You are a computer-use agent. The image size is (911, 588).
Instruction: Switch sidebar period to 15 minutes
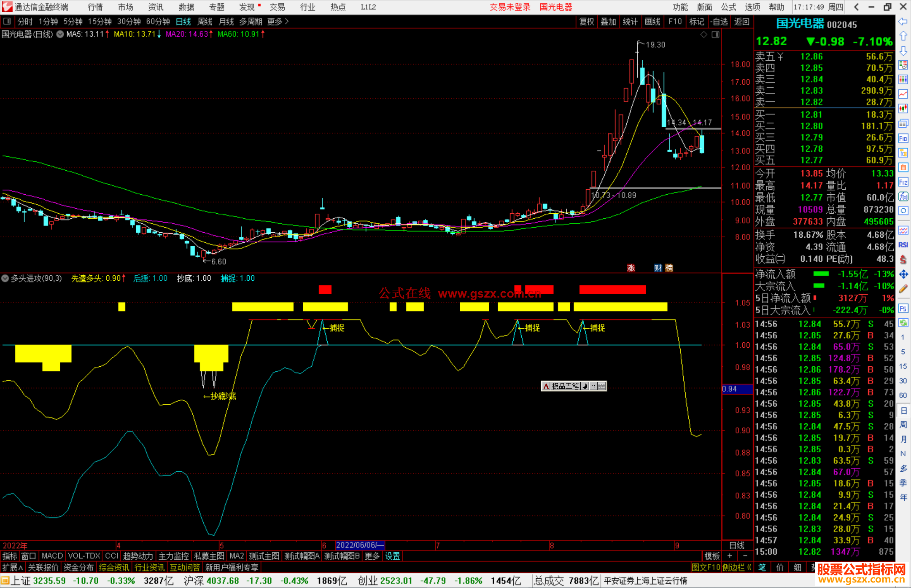tap(903, 366)
